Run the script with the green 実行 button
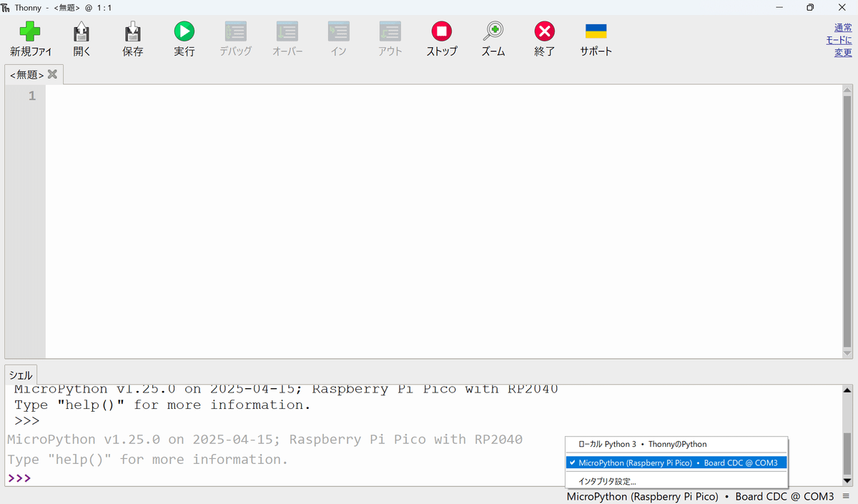The width and height of the screenshot is (858, 504). (x=184, y=31)
